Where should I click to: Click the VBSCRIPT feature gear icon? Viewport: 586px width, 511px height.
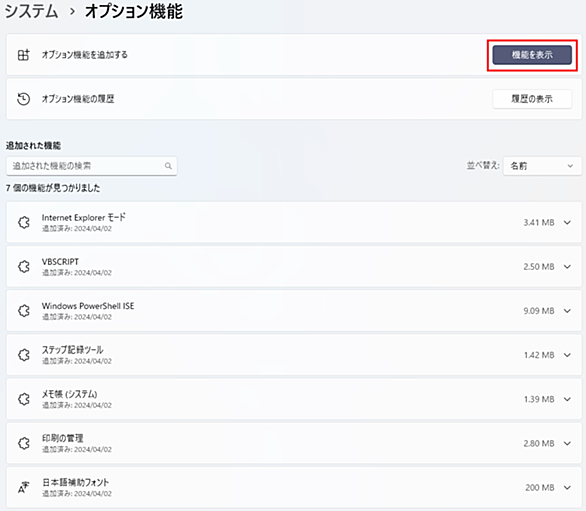point(24,267)
